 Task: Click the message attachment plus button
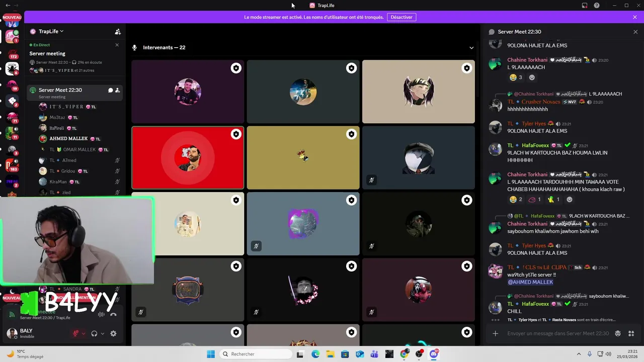[x=495, y=333]
